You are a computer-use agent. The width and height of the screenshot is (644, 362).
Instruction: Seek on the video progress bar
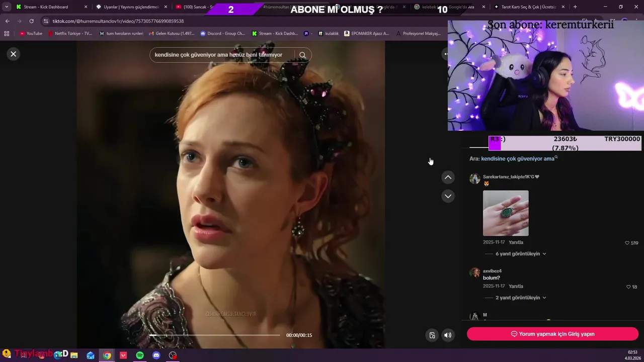pos(215,335)
